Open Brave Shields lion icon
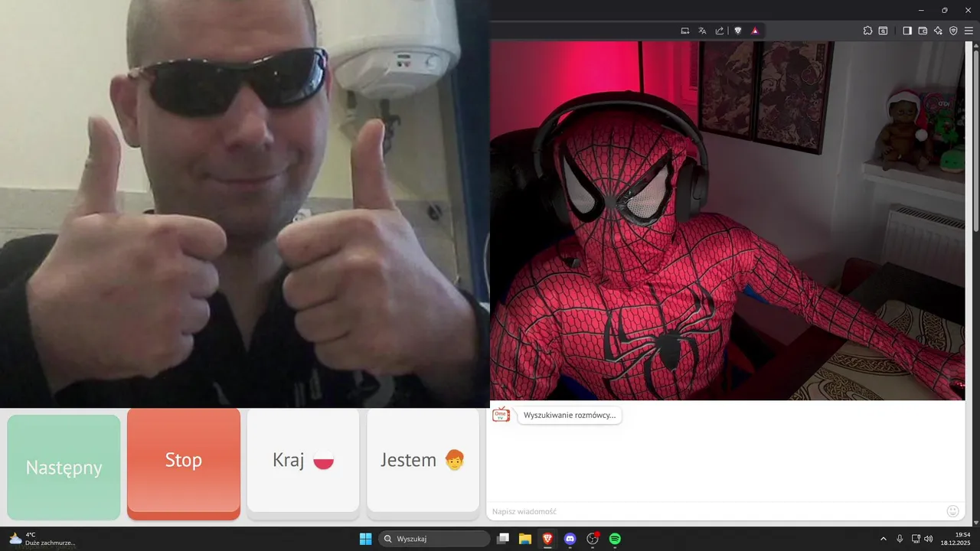Image resolution: width=980 pixels, height=551 pixels. point(738,31)
